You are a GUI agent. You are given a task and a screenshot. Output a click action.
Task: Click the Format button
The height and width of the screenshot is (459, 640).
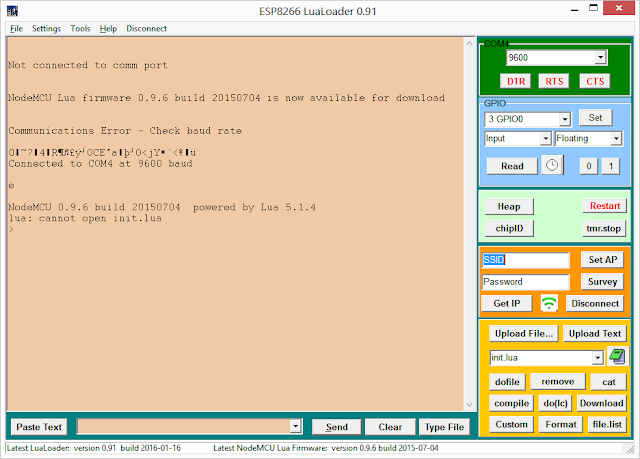[561, 424]
